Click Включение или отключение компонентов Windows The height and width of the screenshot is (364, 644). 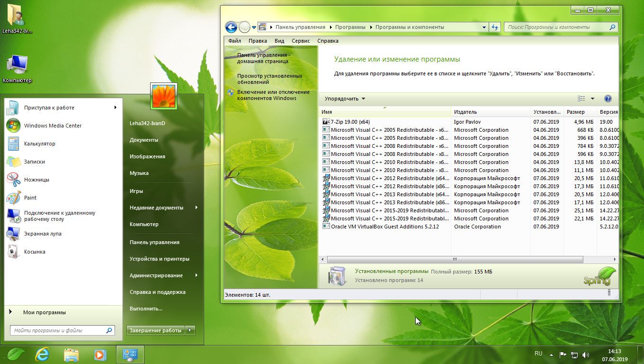tap(273, 95)
